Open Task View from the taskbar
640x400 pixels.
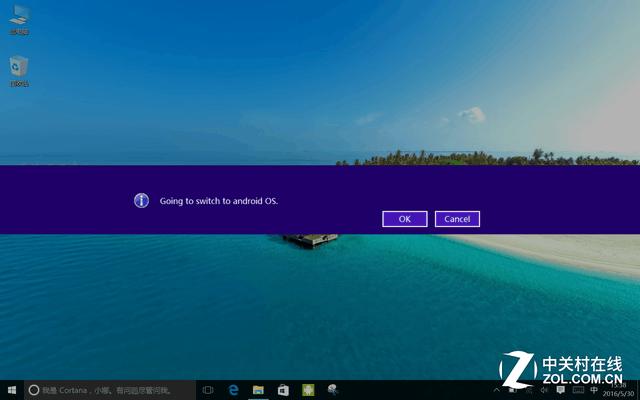[208, 389]
